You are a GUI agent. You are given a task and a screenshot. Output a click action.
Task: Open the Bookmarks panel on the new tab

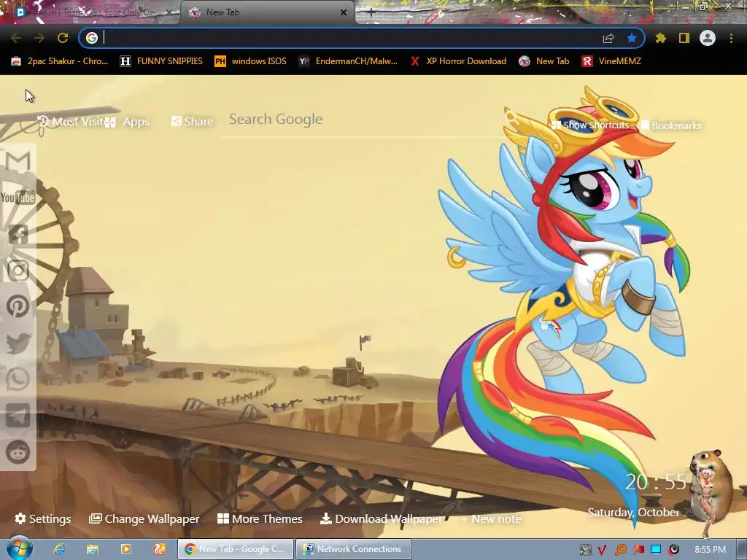coord(671,125)
